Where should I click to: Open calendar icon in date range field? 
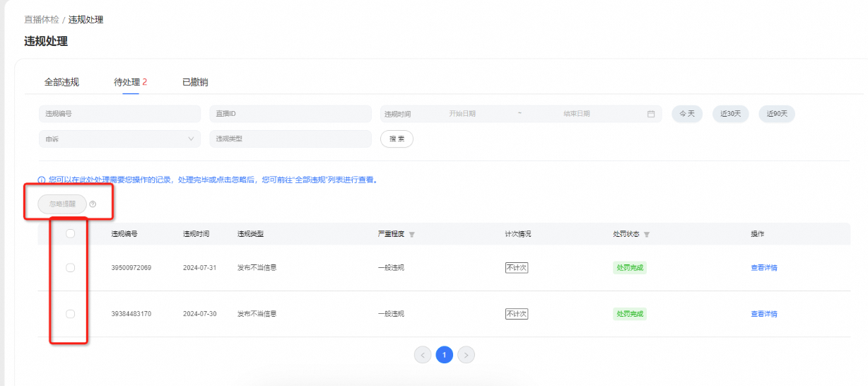651,114
